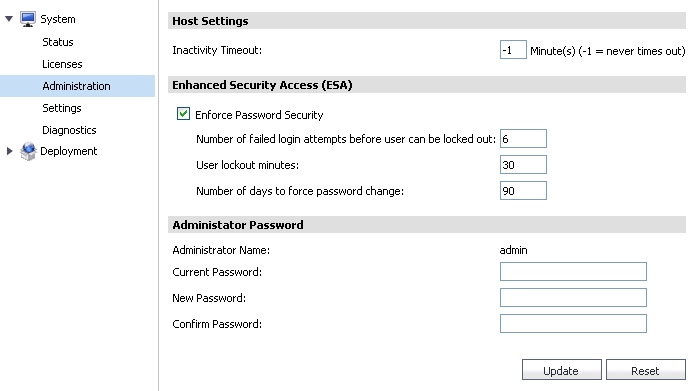
Task: Click the Deployment globe box icon
Action: [x=28, y=151]
